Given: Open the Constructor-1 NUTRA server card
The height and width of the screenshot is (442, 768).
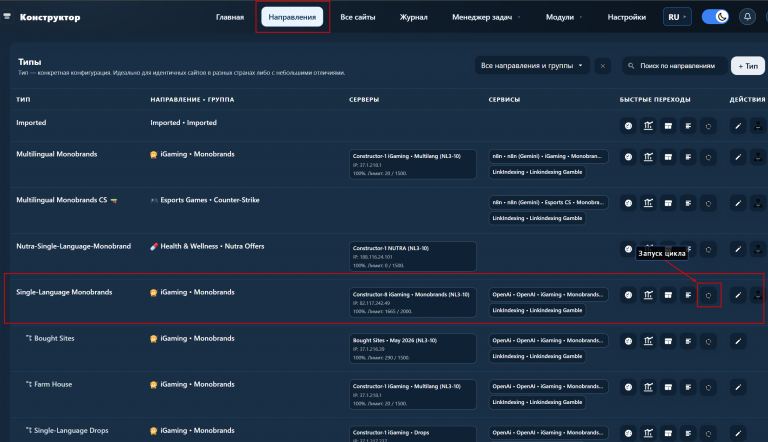Looking at the screenshot, I should (x=412, y=256).
